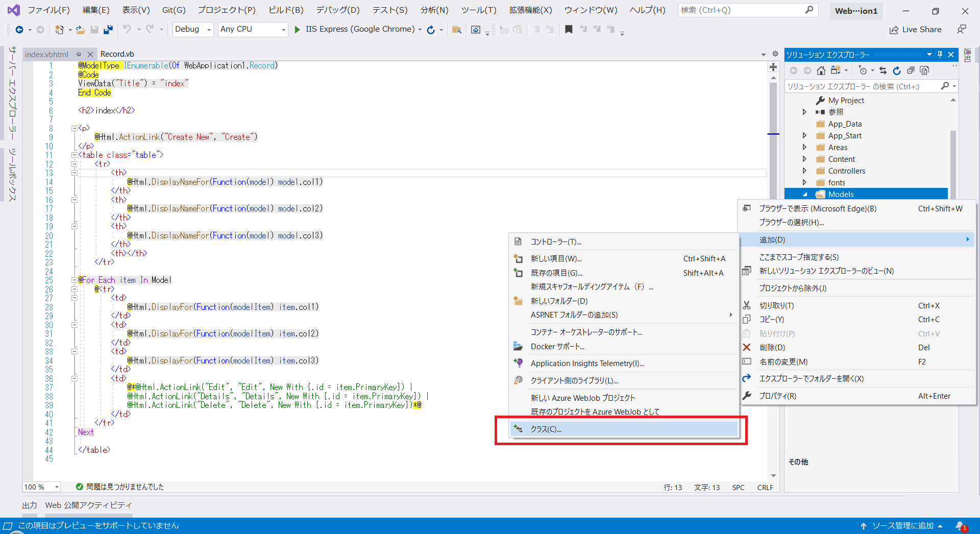
Task: Click the new item toolbar icon
Action: [59, 29]
